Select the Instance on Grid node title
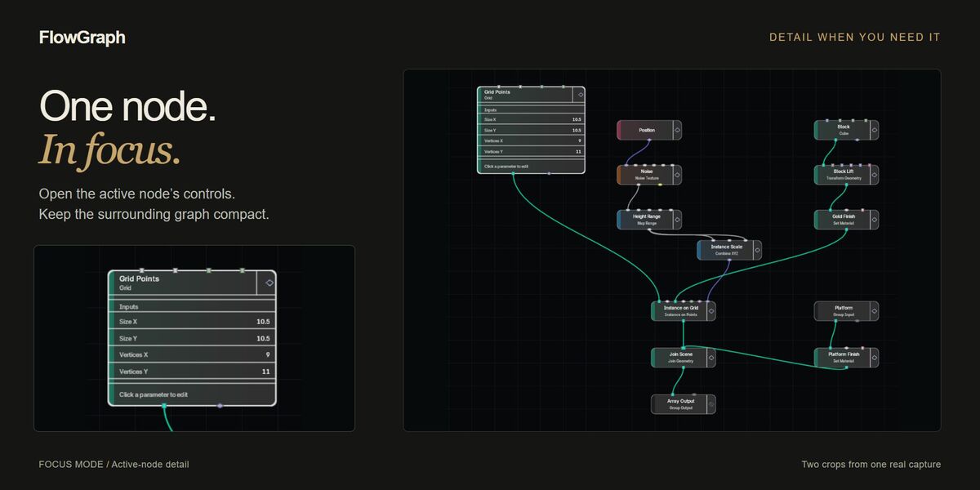Image resolution: width=980 pixels, height=490 pixels. pos(680,308)
